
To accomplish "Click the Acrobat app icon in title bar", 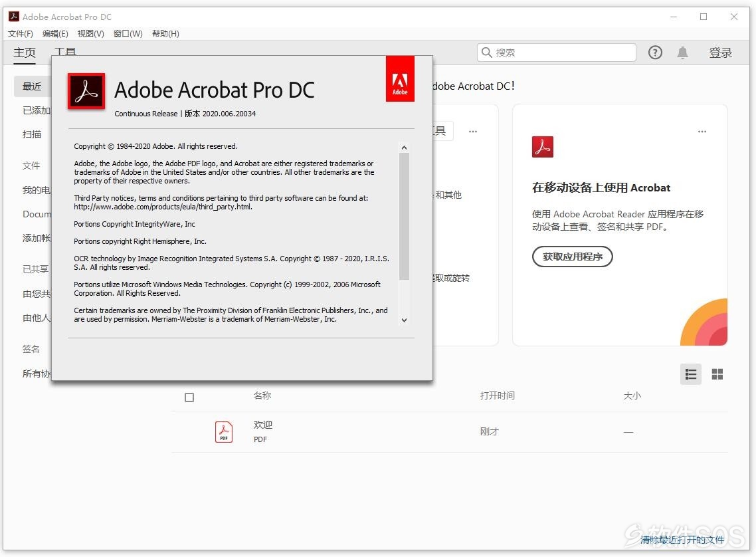I will 14,17.
